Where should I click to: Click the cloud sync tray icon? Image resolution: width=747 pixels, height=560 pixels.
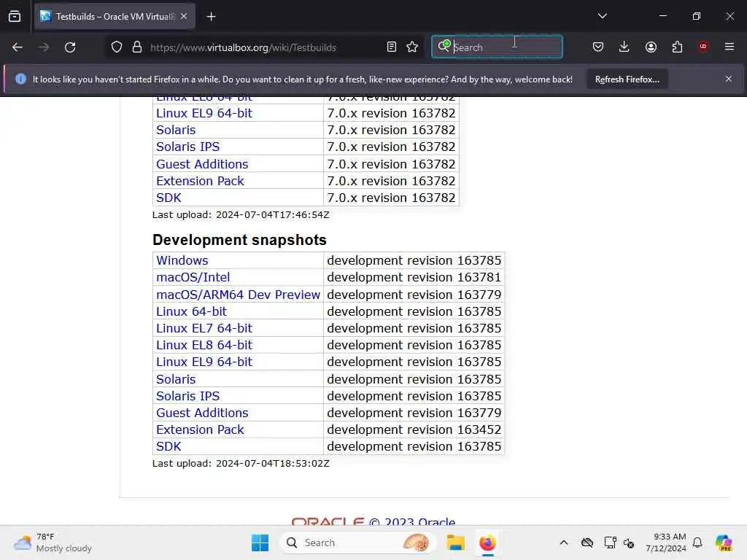pyautogui.click(x=587, y=542)
